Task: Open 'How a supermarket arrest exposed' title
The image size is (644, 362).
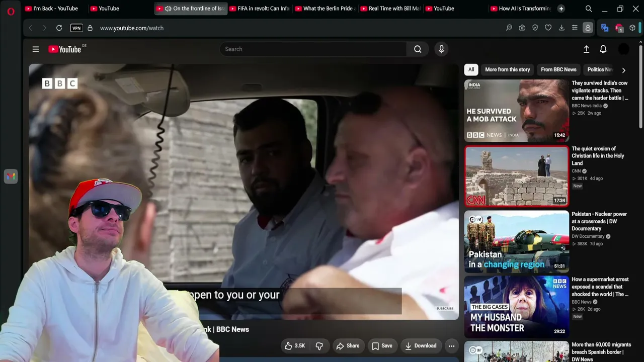Action: coord(600,287)
